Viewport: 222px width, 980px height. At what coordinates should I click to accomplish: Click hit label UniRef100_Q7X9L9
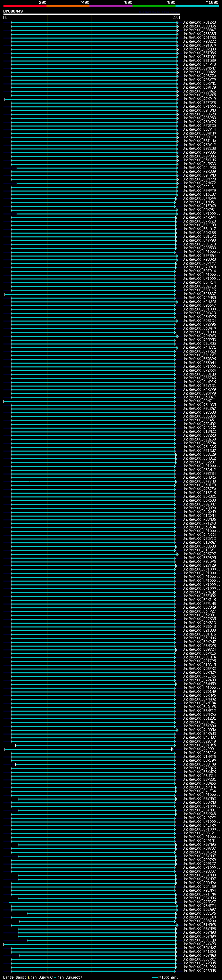coord(199,99)
